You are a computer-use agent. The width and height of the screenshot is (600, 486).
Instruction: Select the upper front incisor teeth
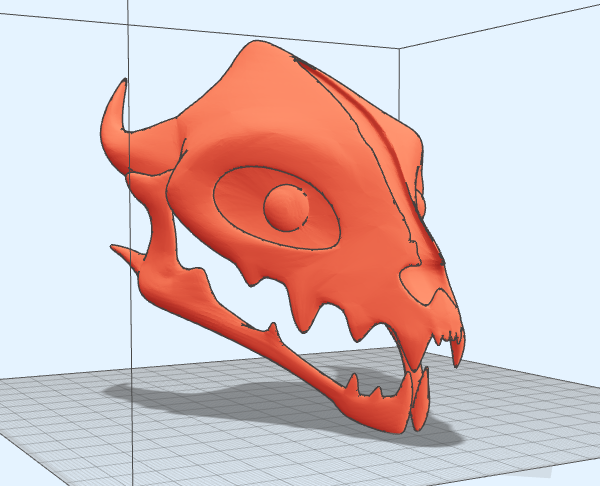448,337
